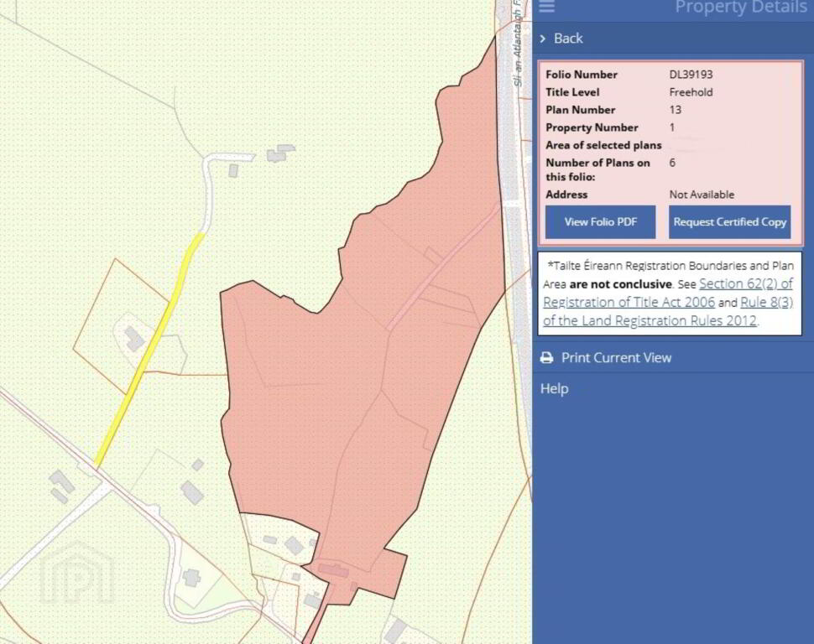Click the blurred Area of selected plans value
814x644 pixels.
coord(696,145)
